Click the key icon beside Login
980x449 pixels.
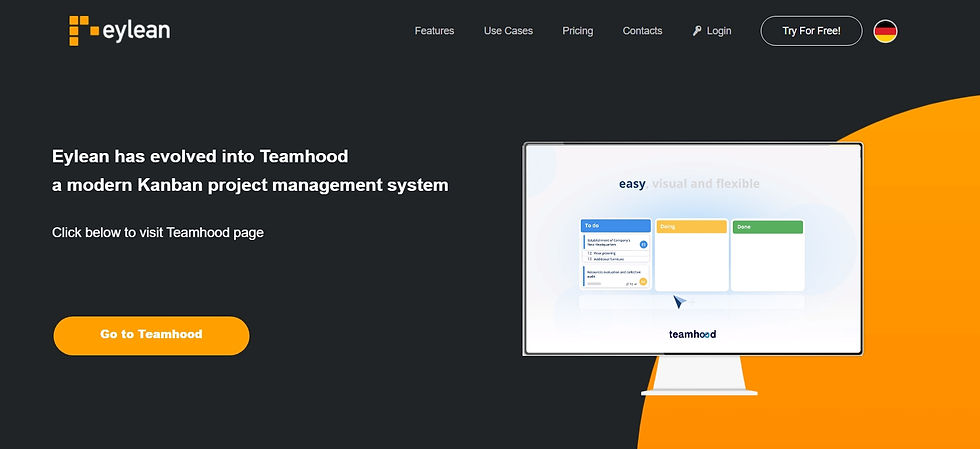coord(697,31)
